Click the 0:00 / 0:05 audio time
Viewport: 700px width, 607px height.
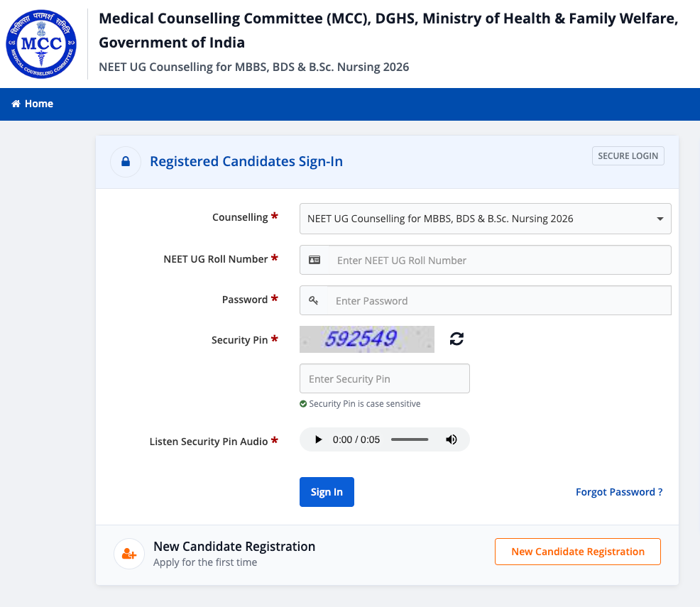[356, 439]
